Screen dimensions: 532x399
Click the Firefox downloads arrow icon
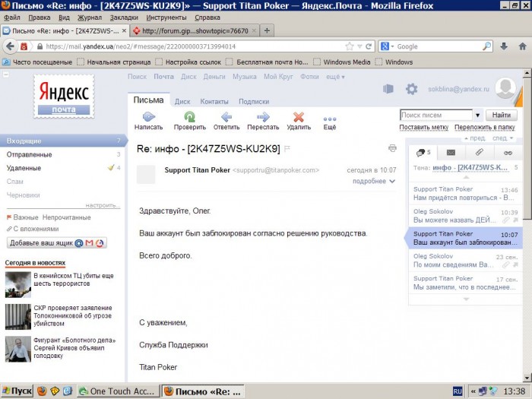coord(504,46)
